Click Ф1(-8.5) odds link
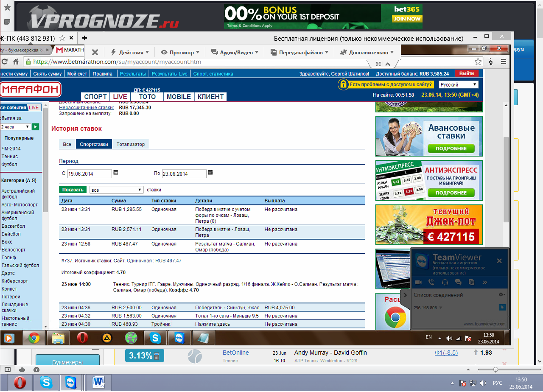Viewport: 543px width, 392px height. click(x=446, y=353)
